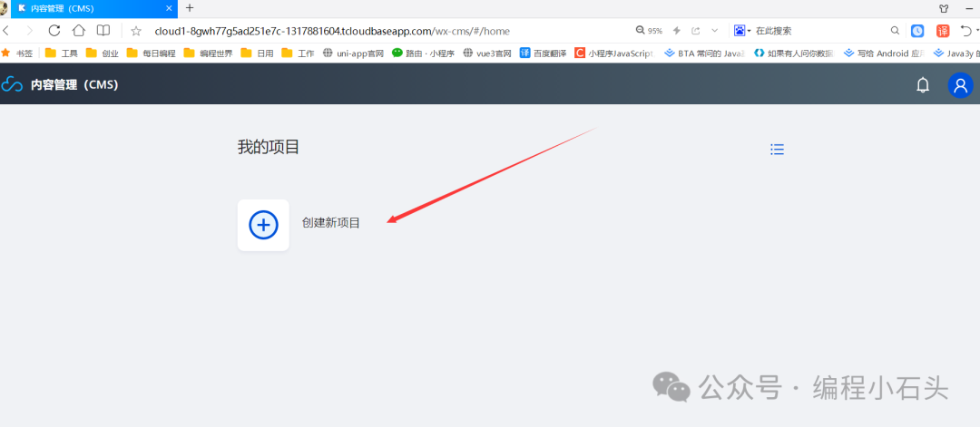Open the notification bell
Viewport: 980px width, 427px height.
923,85
